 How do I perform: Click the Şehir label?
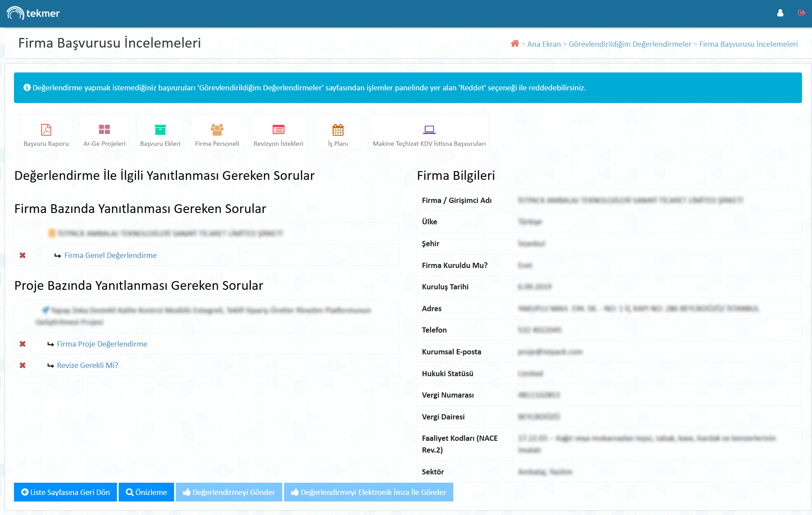click(x=431, y=244)
